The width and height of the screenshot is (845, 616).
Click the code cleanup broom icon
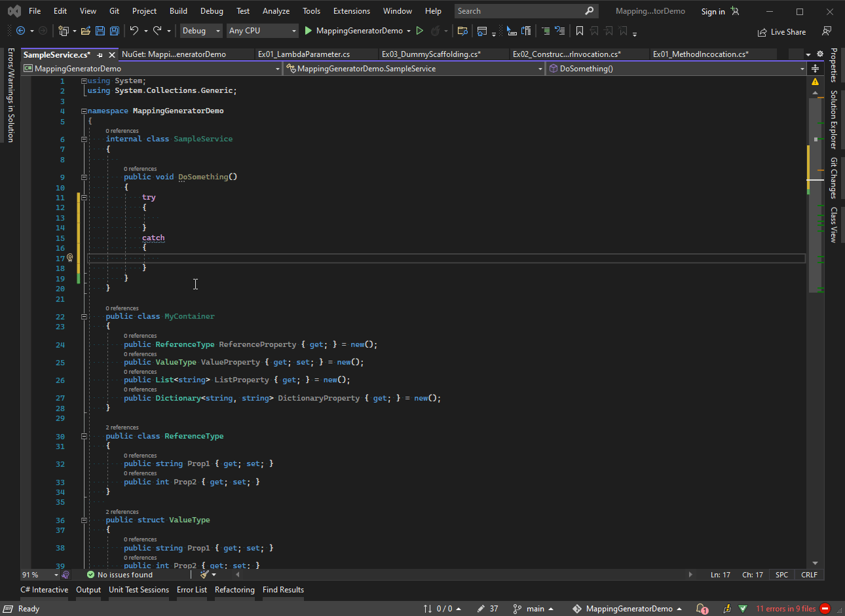(204, 575)
